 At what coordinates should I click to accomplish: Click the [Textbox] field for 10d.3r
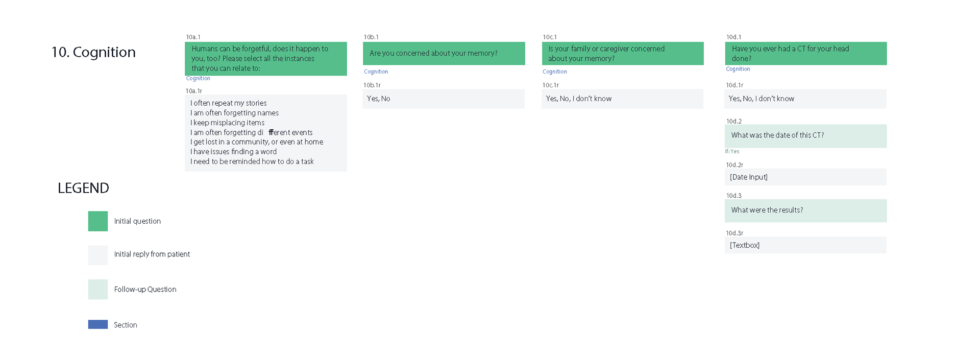805,245
